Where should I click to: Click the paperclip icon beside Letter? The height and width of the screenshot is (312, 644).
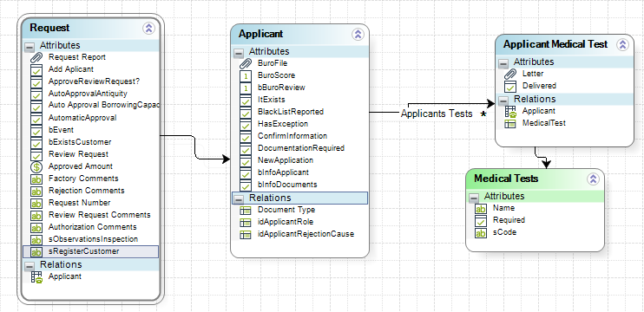[510, 75]
